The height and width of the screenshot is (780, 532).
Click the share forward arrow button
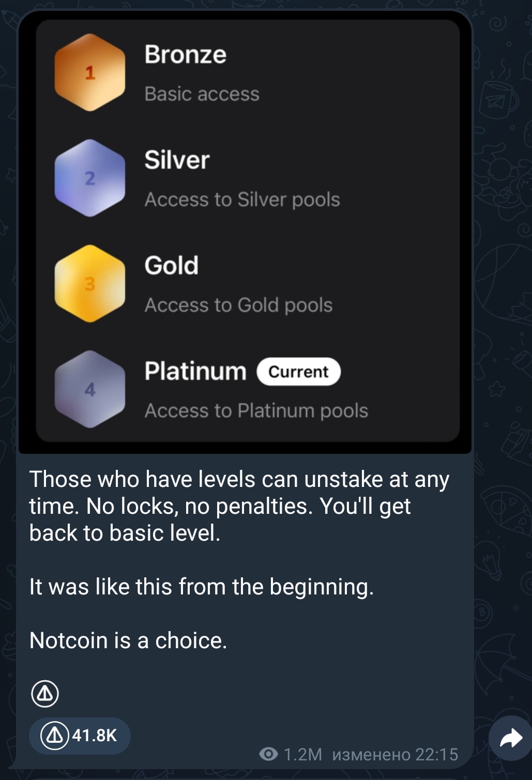[511, 738]
